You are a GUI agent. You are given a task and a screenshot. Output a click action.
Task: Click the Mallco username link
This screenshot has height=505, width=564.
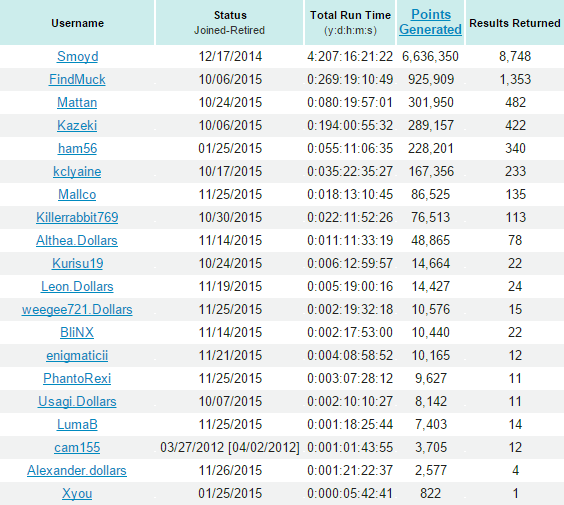[x=77, y=195]
